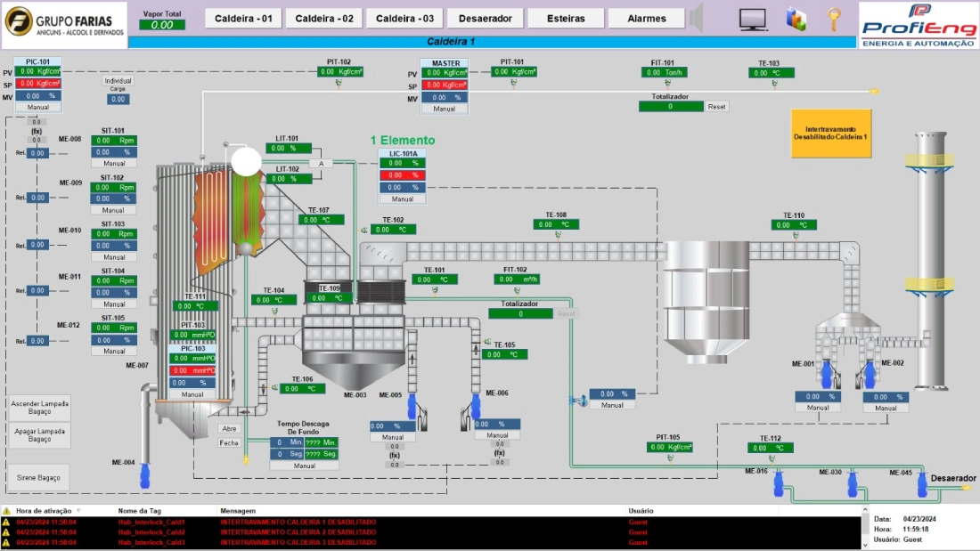Select the ME-030 pump icon
Image resolution: width=980 pixels, height=551 pixels.
pyautogui.click(x=852, y=484)
